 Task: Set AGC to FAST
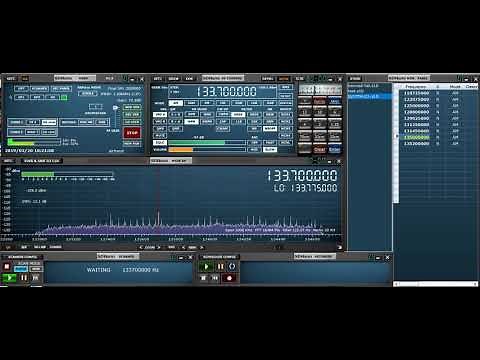coord(269,143)
